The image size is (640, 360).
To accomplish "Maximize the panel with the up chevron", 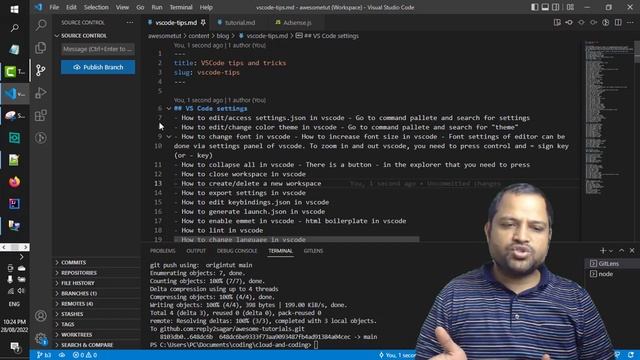I will coord(622,251).
